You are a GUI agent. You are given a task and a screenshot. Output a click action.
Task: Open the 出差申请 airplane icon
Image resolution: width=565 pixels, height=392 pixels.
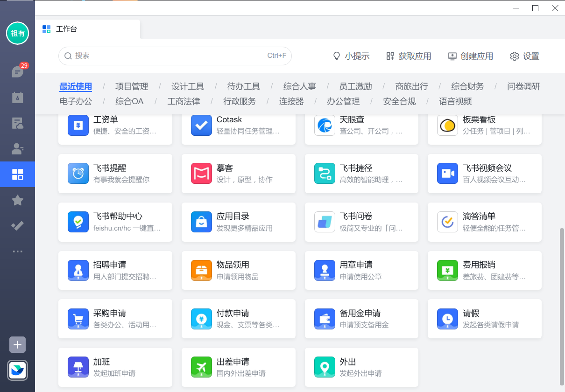[x=201, y=367]
